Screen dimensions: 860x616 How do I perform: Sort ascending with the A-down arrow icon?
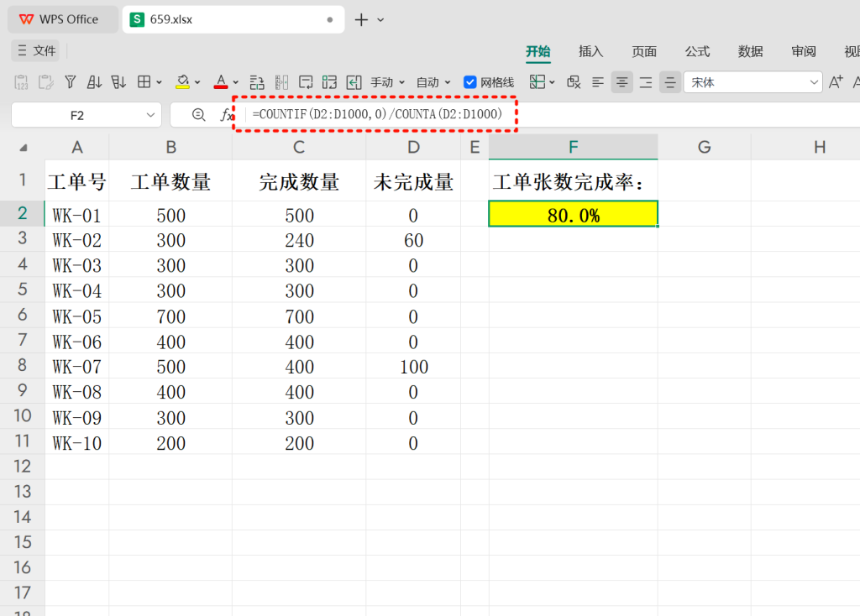[94, 82]
